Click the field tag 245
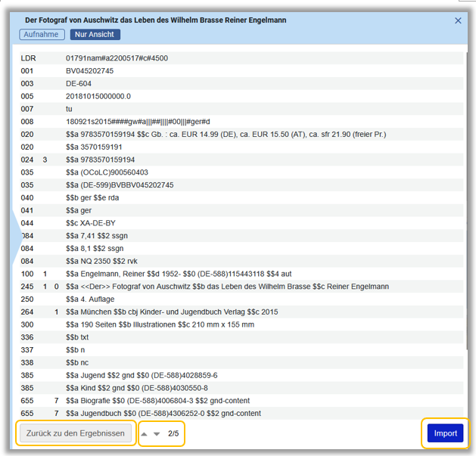This screenshot has height=456, width=476. [27, 287]
